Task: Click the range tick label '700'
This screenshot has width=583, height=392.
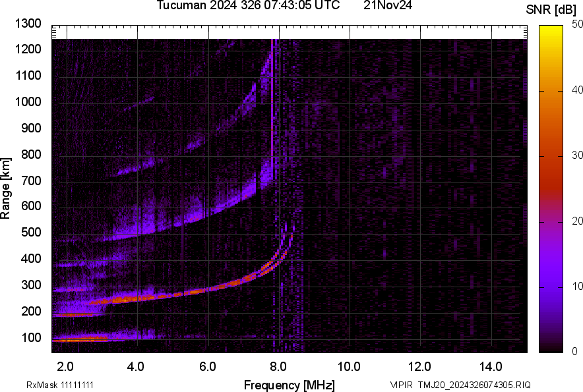Action: [31, 181]
